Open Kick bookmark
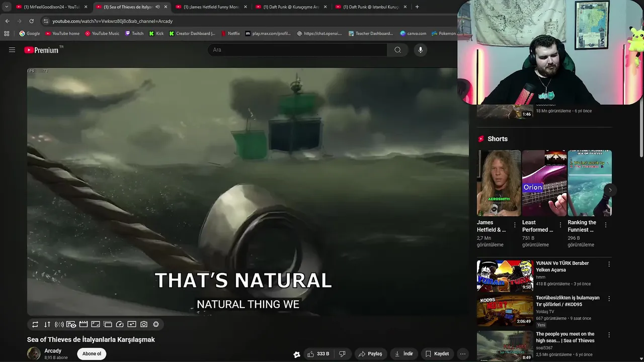644x362 pixels. [x=156, y=34]
